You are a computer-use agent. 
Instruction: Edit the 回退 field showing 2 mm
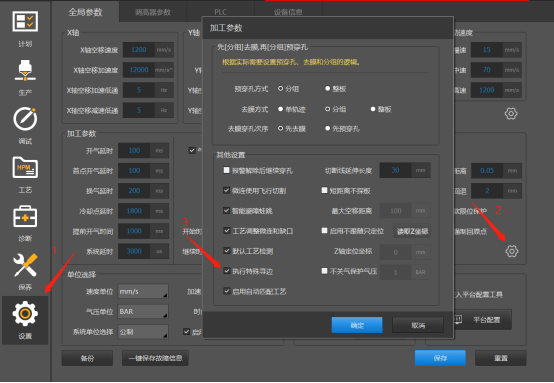(487, 191)
